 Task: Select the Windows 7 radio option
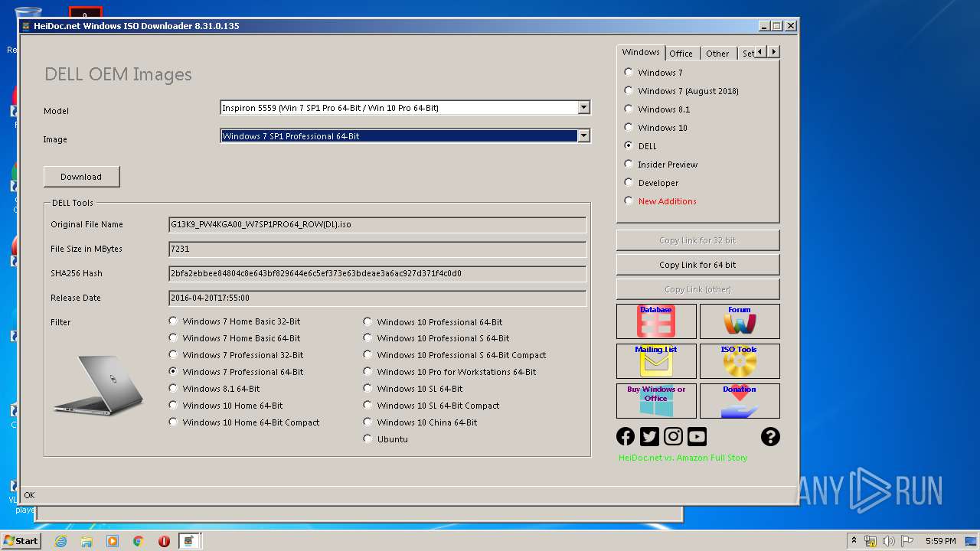point(653,73)
